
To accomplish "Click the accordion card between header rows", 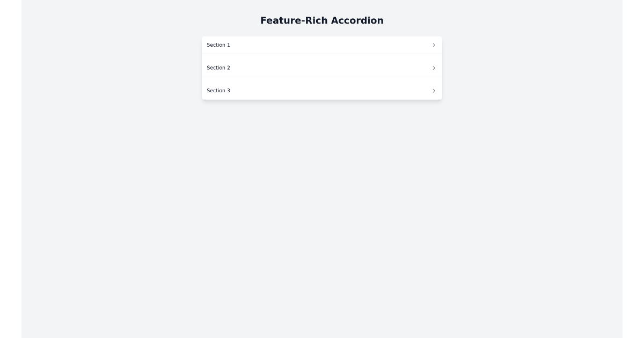I will click(322, 56).
